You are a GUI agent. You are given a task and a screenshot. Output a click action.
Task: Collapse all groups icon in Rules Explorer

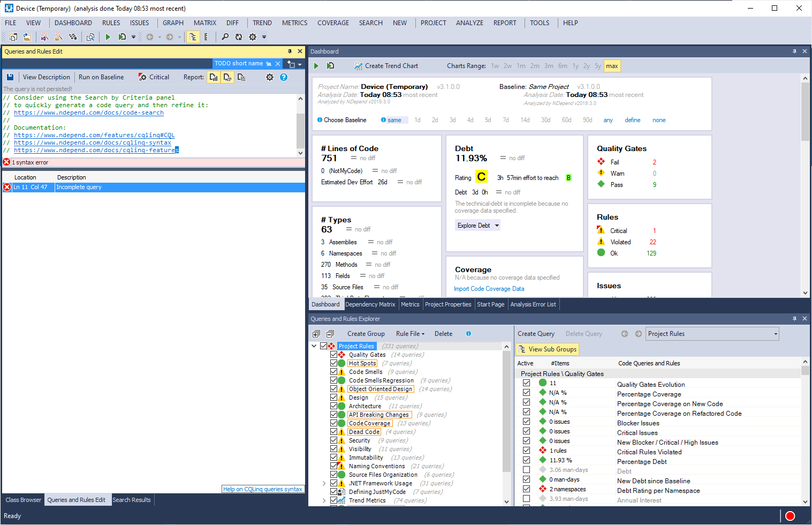coord(330,334)
